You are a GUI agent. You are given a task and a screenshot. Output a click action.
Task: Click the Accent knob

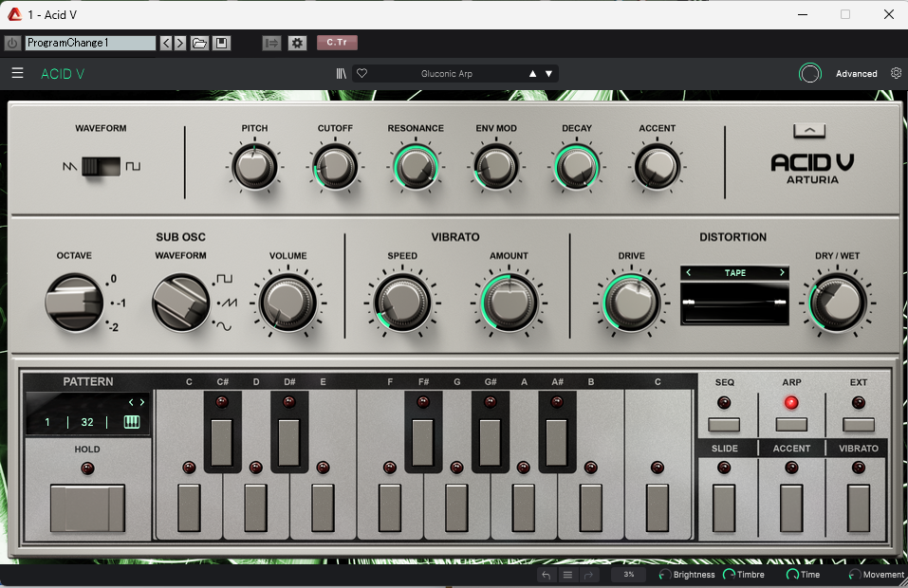[657, 167]
